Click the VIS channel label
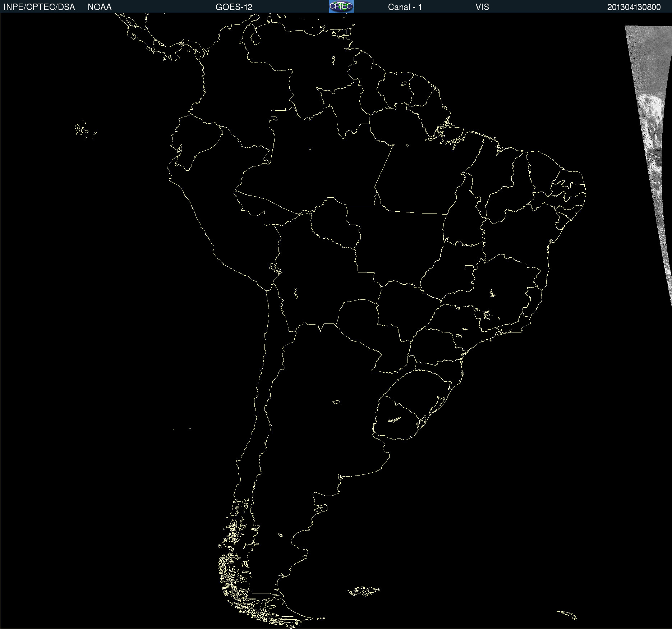 click(482, 7)
